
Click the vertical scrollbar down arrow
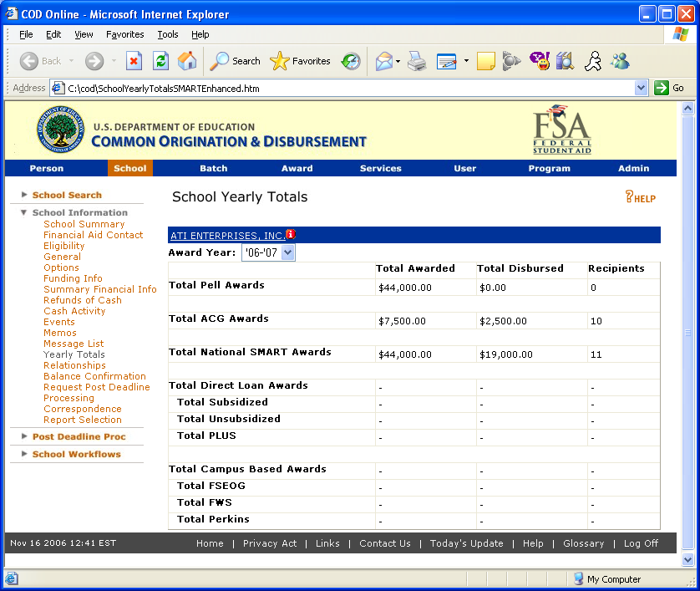pyautogui.click(x=687, y=559)
